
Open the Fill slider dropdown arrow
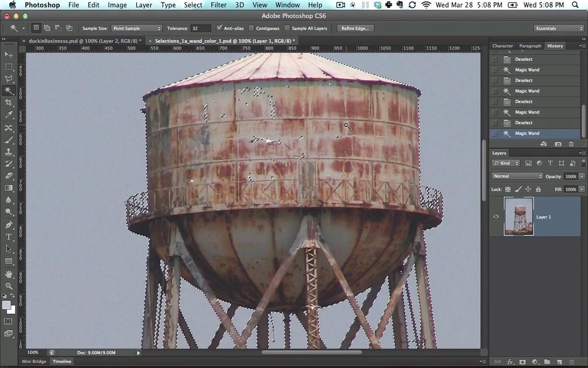[582, 189]
